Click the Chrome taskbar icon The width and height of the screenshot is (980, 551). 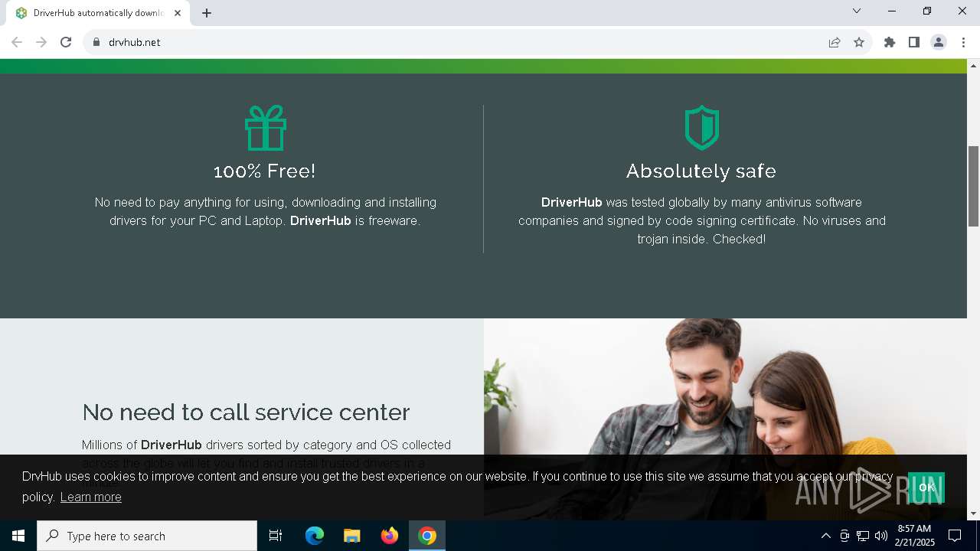(427, 536)
